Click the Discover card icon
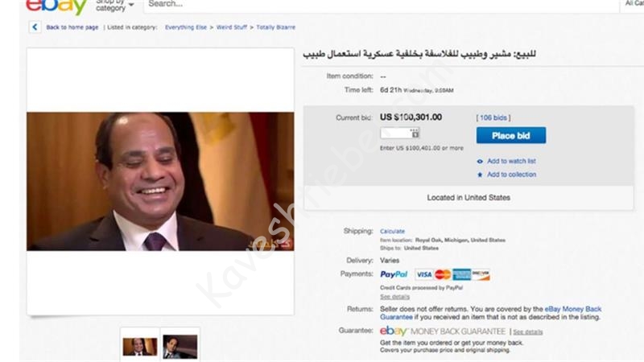 (x=481, y=274)
